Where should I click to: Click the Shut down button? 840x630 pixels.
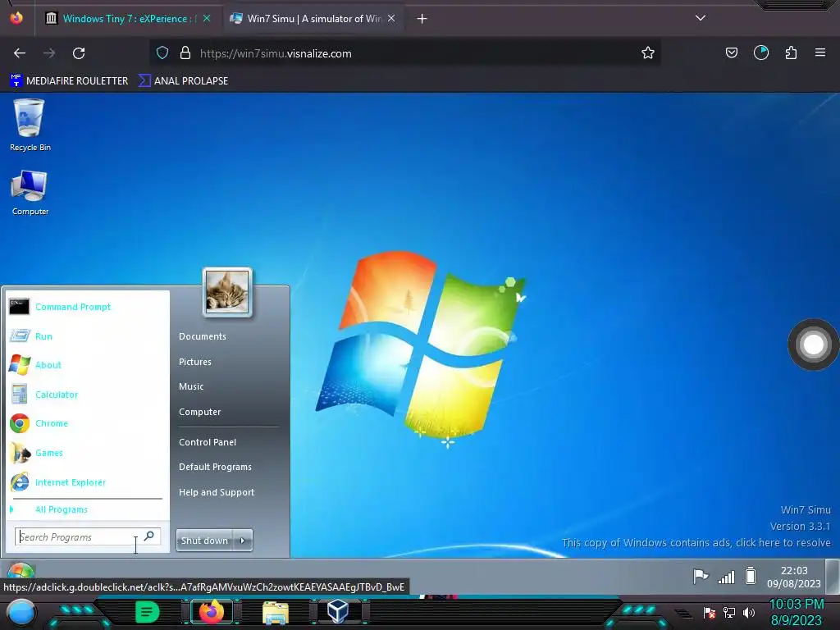pyautogui.click(x=204, y=541)
